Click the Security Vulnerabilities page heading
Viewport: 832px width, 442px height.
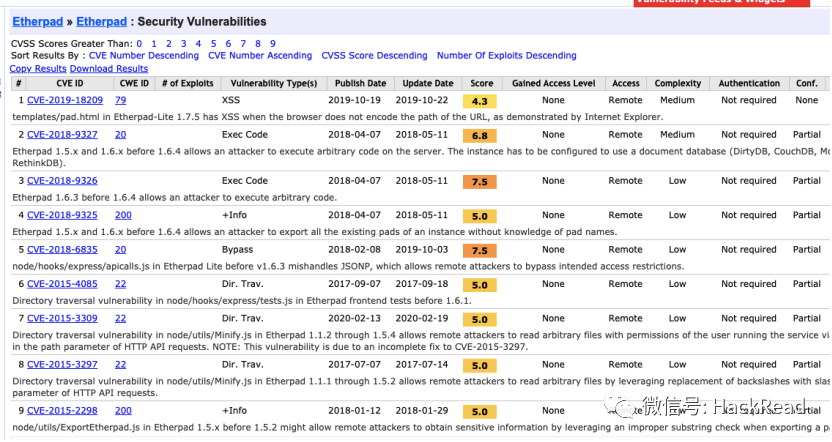pyautogui.click(x=202, y=22)
